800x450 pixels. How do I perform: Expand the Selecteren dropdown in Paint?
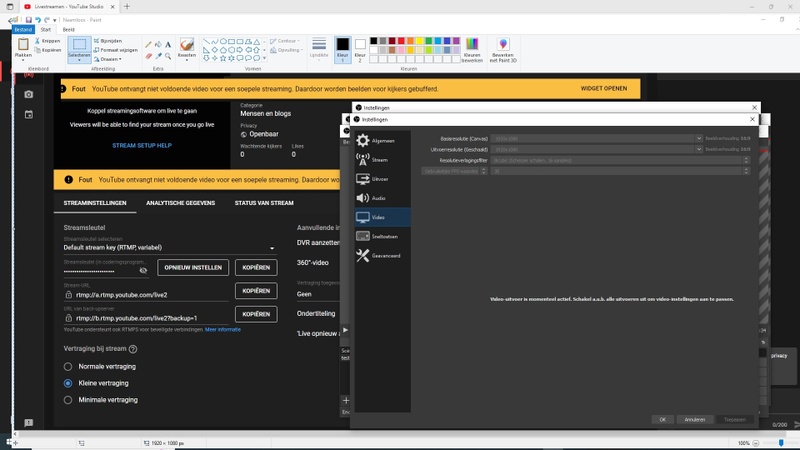(79, 58)
